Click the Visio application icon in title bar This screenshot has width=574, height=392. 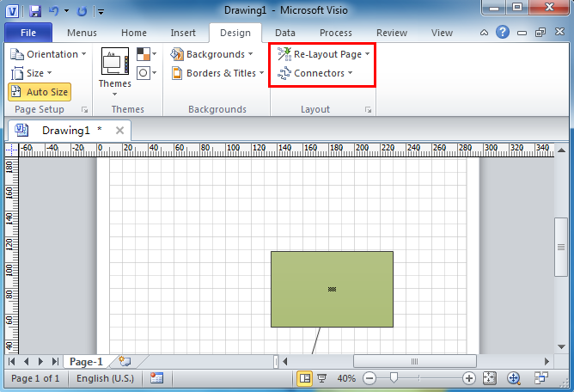pos(12,11)
